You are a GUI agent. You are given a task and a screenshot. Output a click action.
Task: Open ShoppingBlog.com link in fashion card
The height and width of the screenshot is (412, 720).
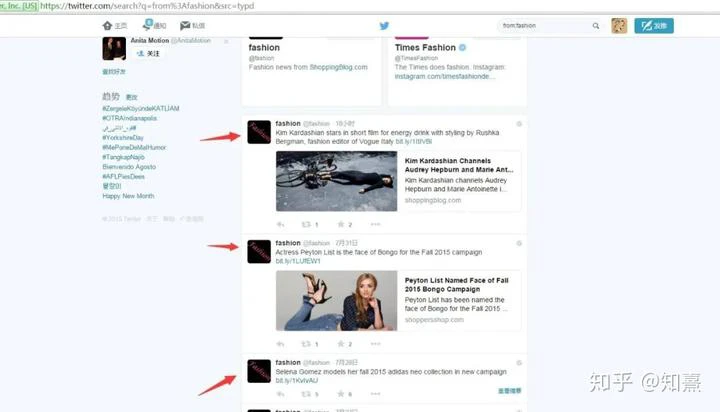(x=338, y=67)
